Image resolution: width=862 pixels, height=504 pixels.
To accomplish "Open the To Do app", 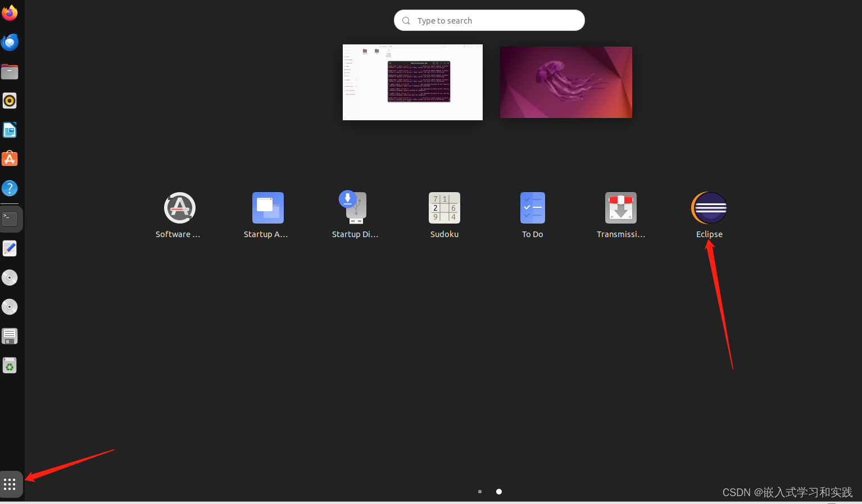I will point(532,208).
